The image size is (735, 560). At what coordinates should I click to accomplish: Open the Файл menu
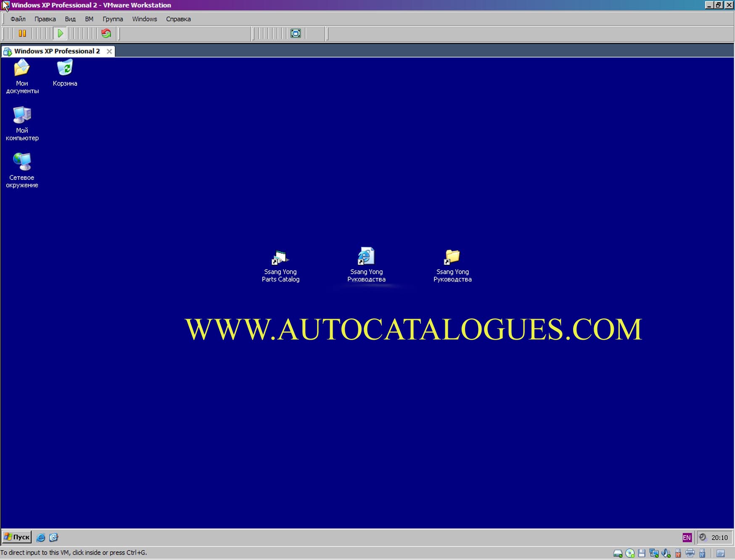[18, 19]
